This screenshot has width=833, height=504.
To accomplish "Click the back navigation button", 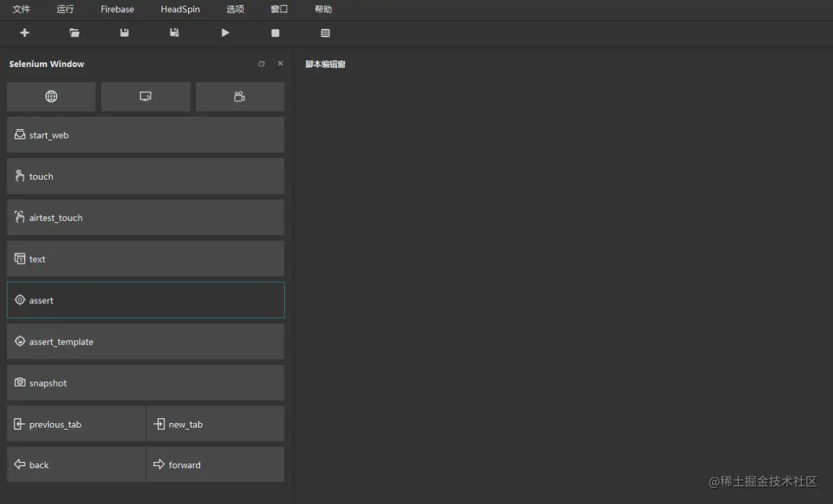I will (x=76, y=464).
